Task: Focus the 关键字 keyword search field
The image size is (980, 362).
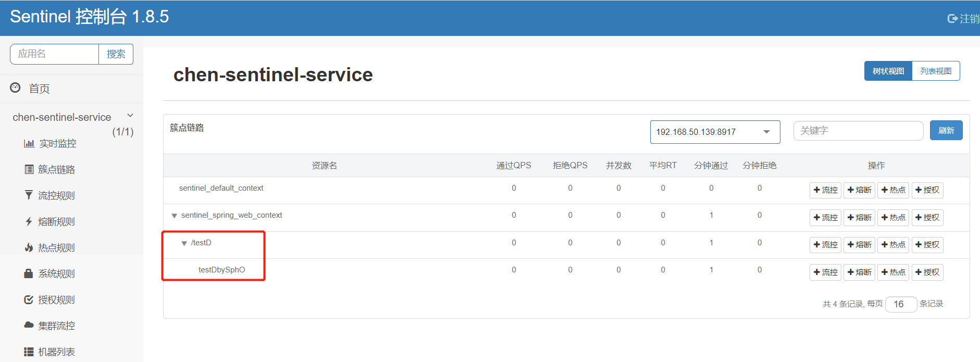Action: [x=858, y=131]
